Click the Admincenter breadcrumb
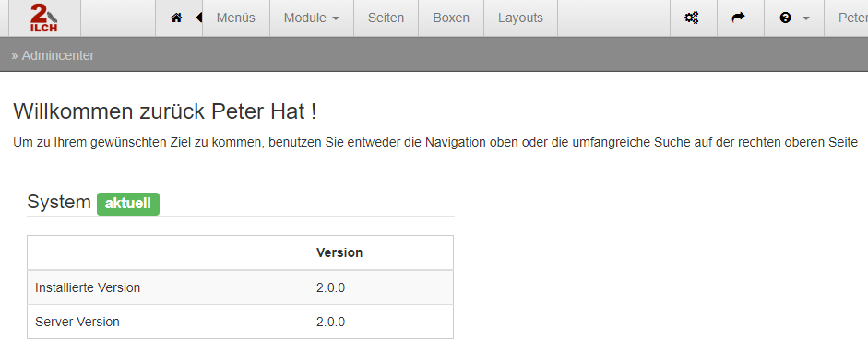Image resolution: width=868 pixels, height=352 pixels. tap(58, 55)
